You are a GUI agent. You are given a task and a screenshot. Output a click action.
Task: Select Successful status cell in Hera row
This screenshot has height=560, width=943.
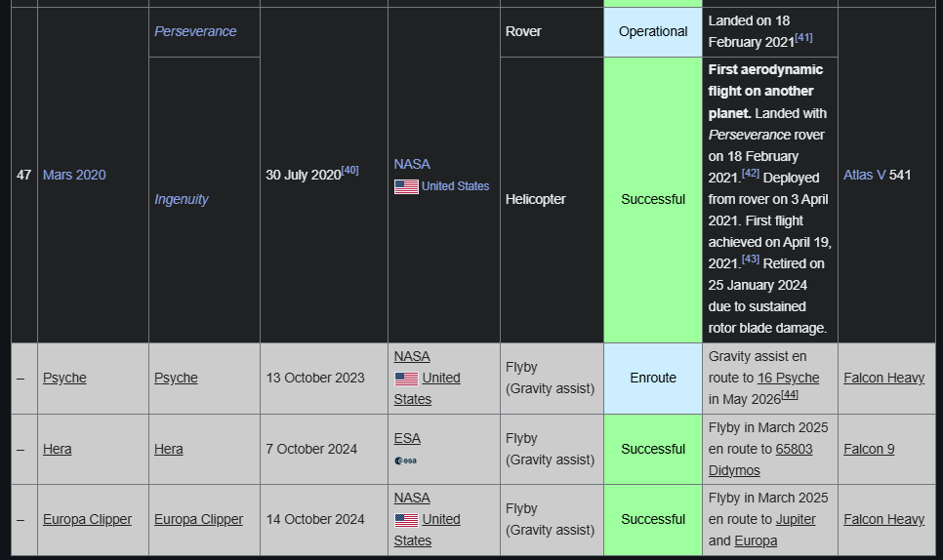[652, 449]
